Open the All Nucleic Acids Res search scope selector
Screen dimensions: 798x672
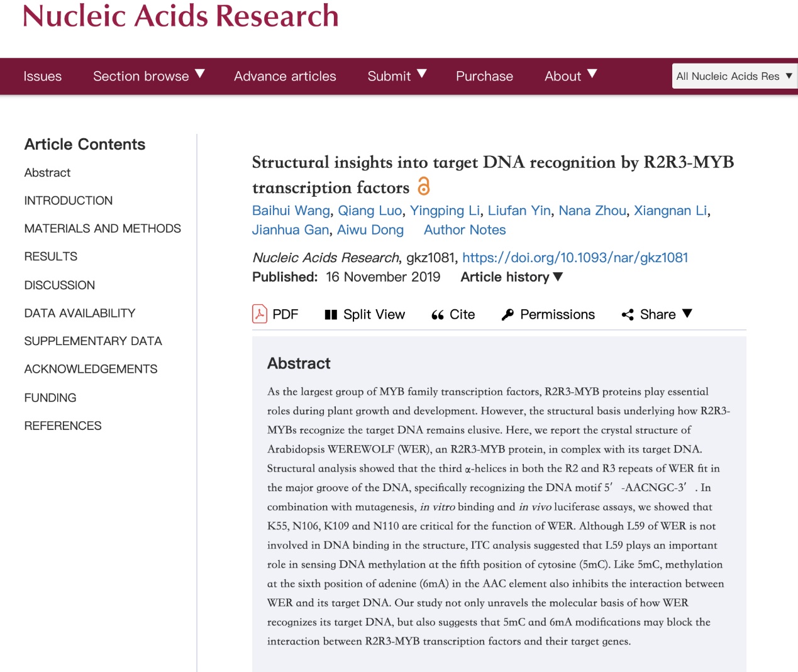[x=733, y=76]
